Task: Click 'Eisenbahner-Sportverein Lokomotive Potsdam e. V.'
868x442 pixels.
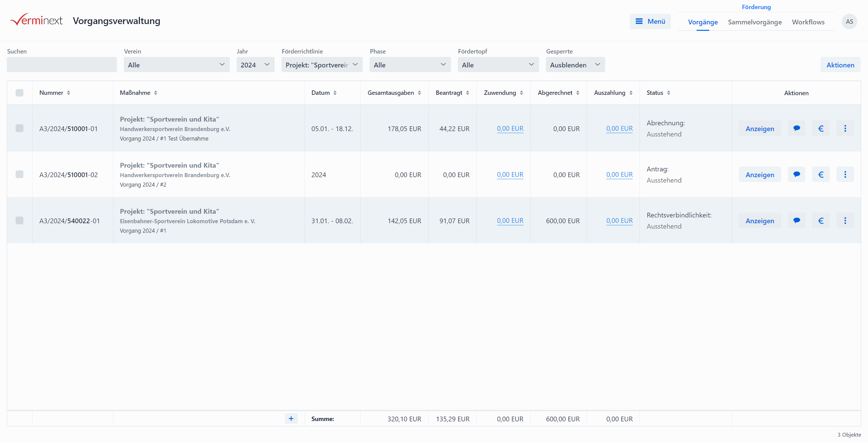Action: [x=188, y=221]
